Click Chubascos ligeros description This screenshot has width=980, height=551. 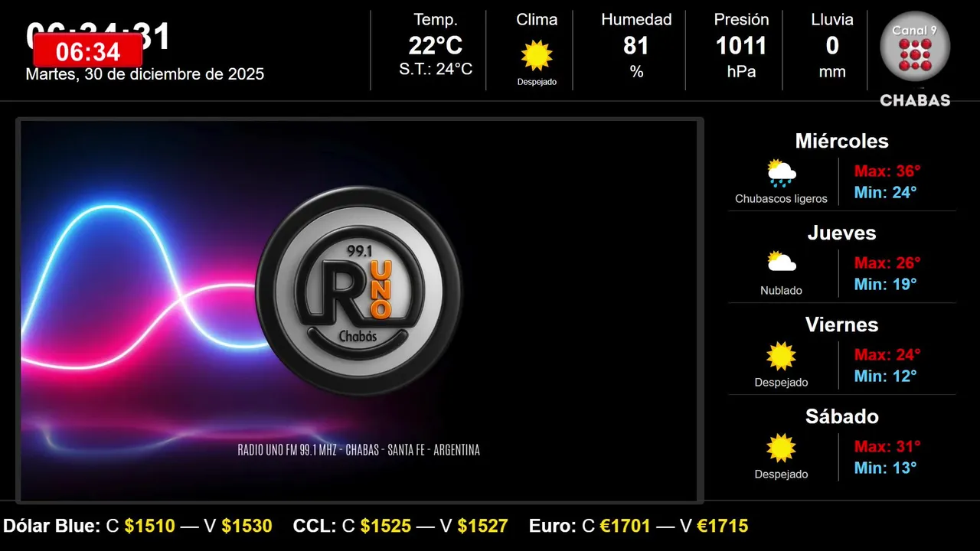click(782, 199)
